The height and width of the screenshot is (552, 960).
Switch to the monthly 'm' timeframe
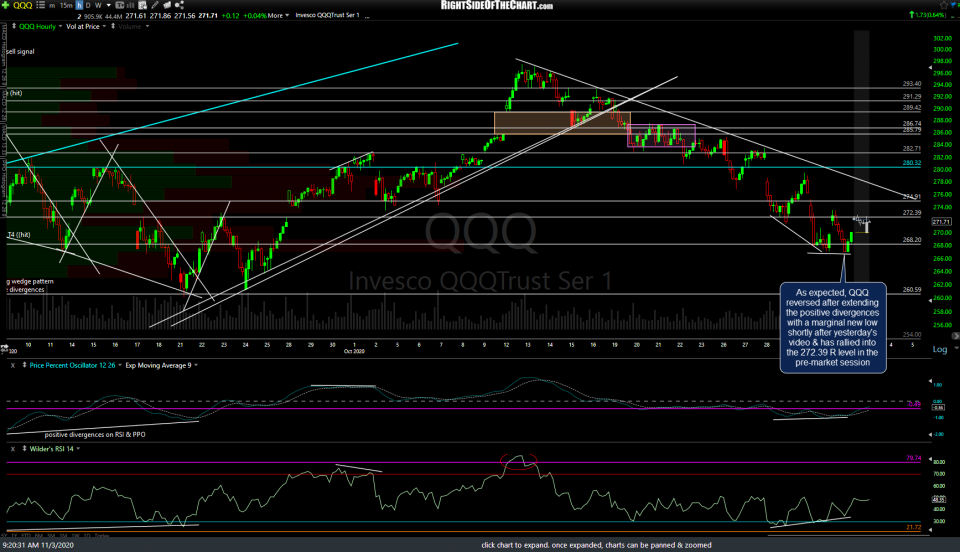click(x=52, y=6)
